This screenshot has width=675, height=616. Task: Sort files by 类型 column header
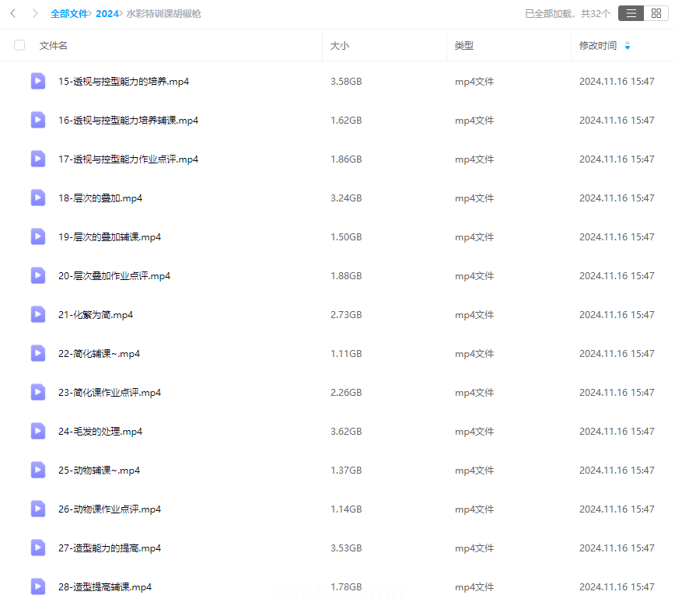coord(464,46)
